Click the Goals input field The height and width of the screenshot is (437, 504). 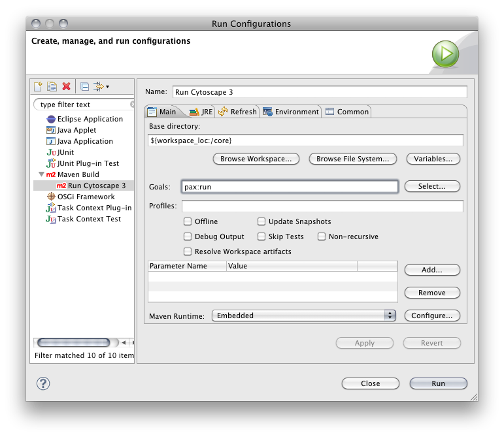[290, 187]
